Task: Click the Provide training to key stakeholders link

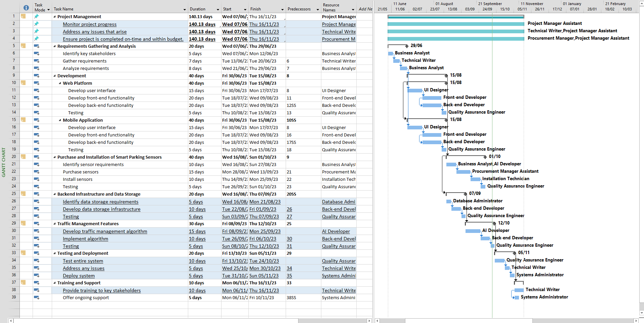Action: pyautogui.click(x=102, y=290)
